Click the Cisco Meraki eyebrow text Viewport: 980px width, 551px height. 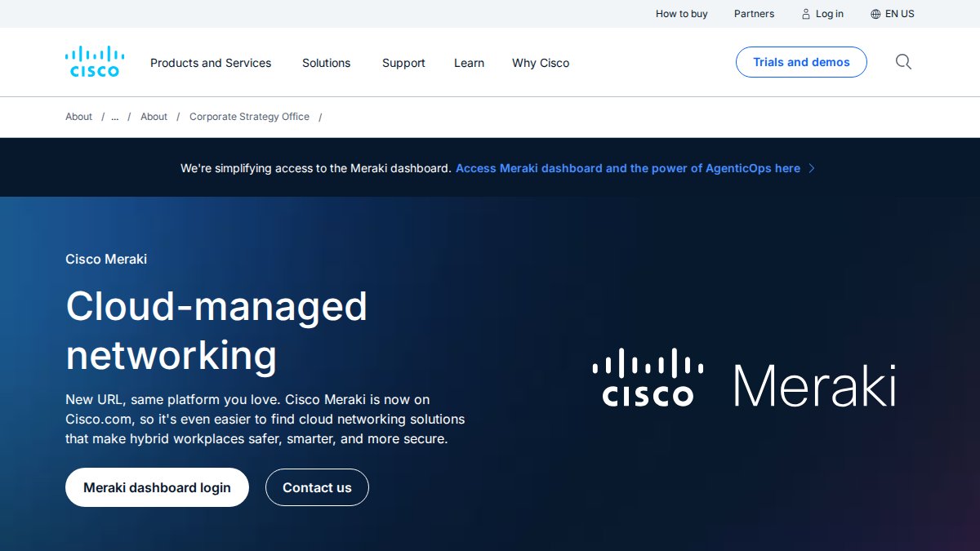[106, 259]
